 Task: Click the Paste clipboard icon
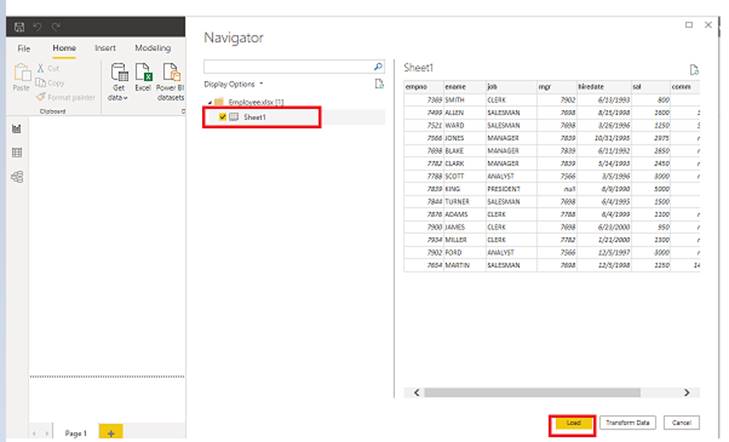click(x=21, y=72)
